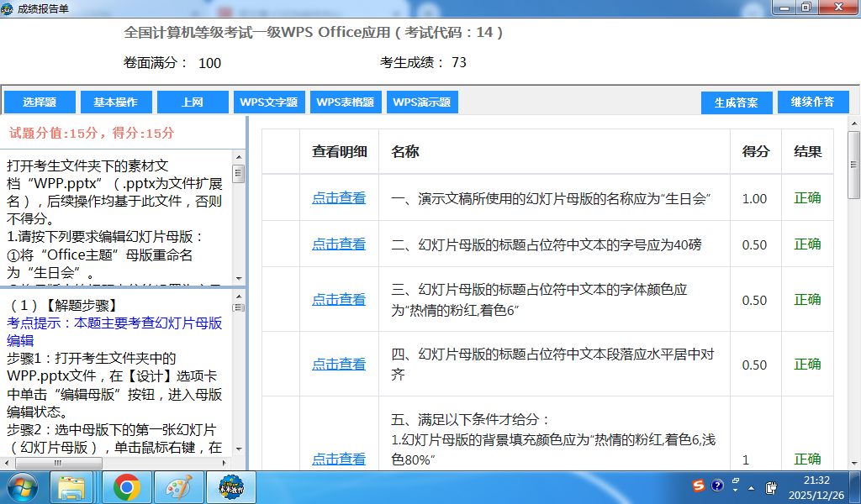Click the 成绩报告单 window title icon
861x504 pixels.
7,8
